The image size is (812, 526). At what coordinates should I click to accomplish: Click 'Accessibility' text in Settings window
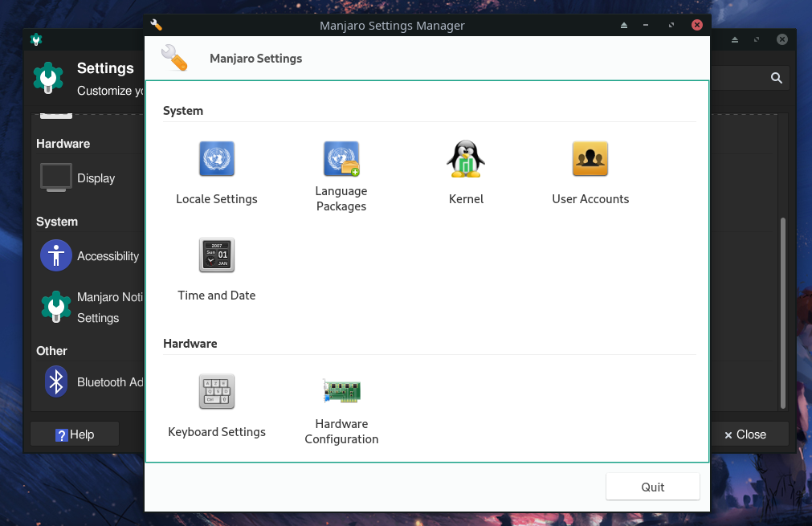[108, 255]
